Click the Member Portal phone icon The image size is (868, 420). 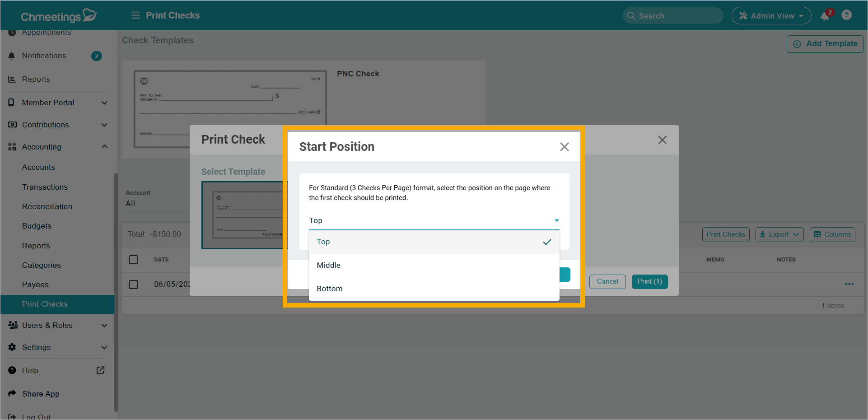(12, 103)
